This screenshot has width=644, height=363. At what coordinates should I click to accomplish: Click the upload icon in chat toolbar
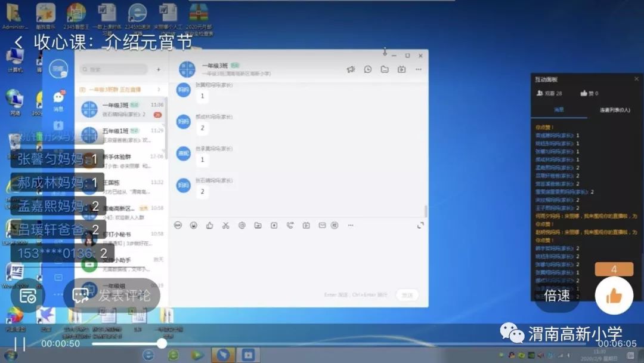pos(274,225)
